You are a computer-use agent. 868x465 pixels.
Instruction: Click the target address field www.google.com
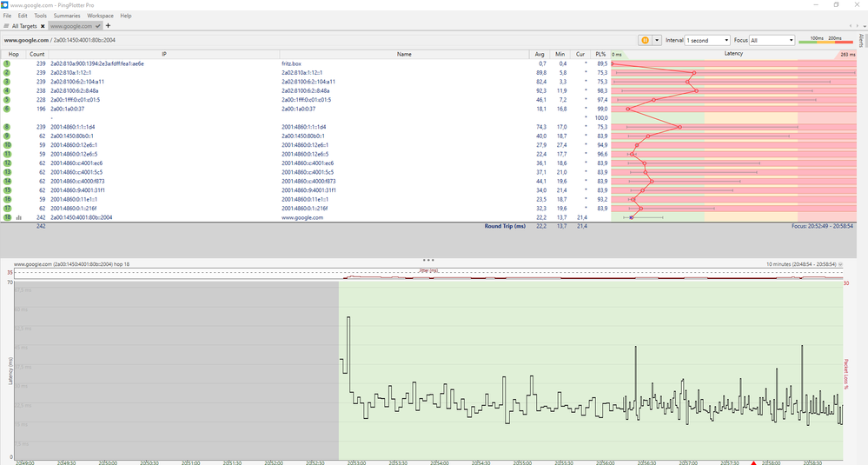[60, 40]
